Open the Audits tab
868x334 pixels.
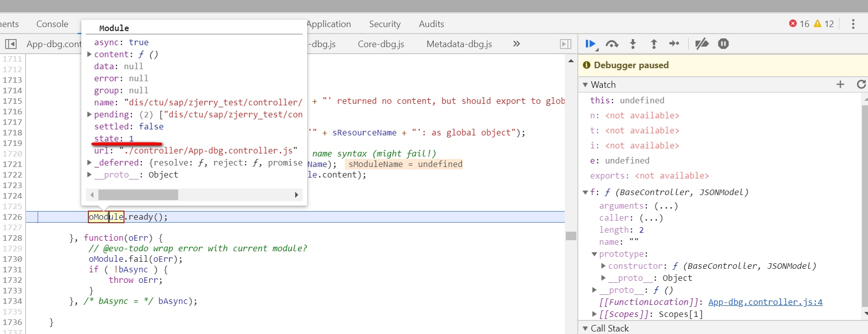coord(431,24)
